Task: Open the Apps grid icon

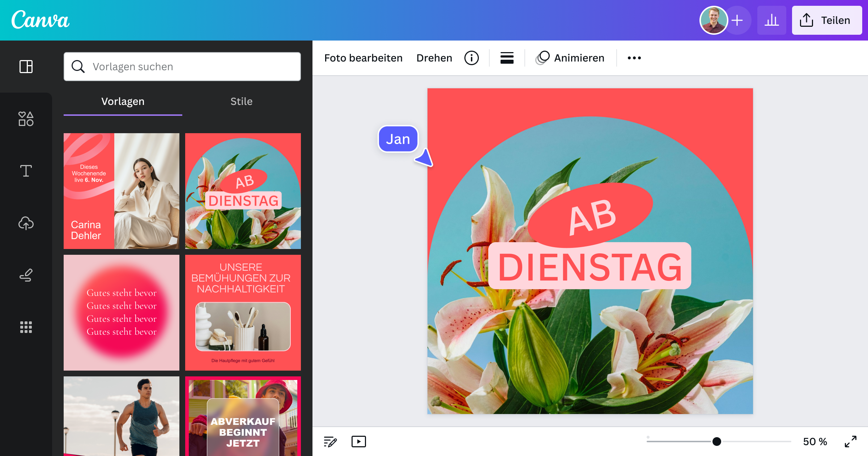Action: click(26, 327)
